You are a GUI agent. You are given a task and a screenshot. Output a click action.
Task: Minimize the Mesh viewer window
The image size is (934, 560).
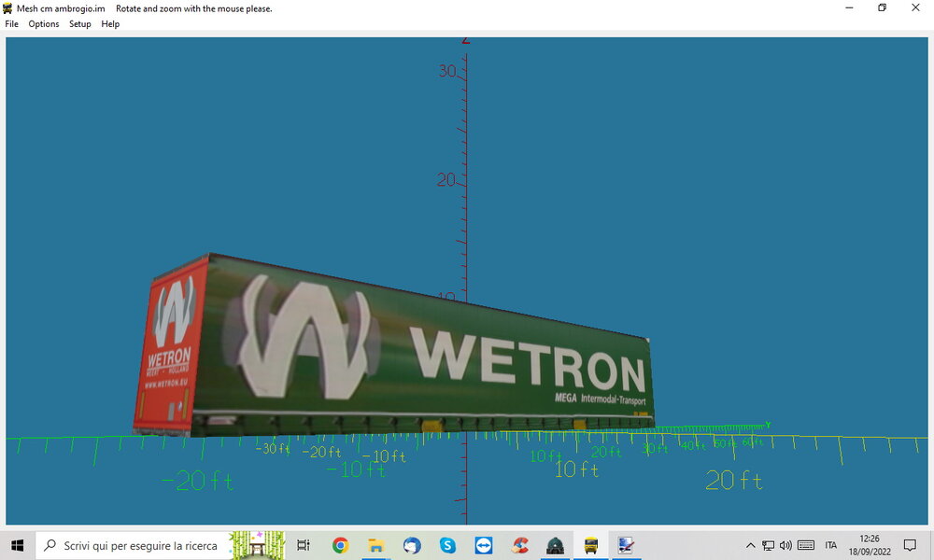click(849, 7)
